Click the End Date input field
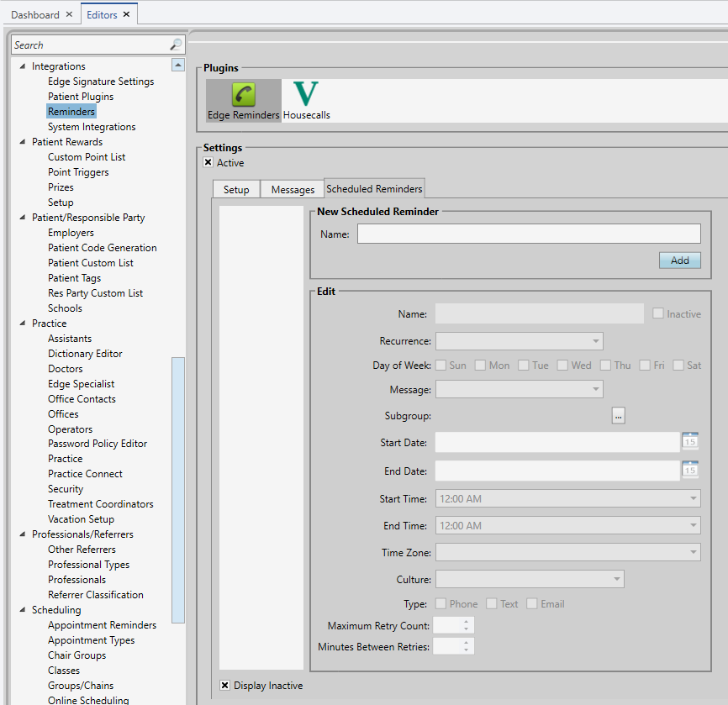The height and width of the screenshot is (705, 728). click(x=557, y=471)
